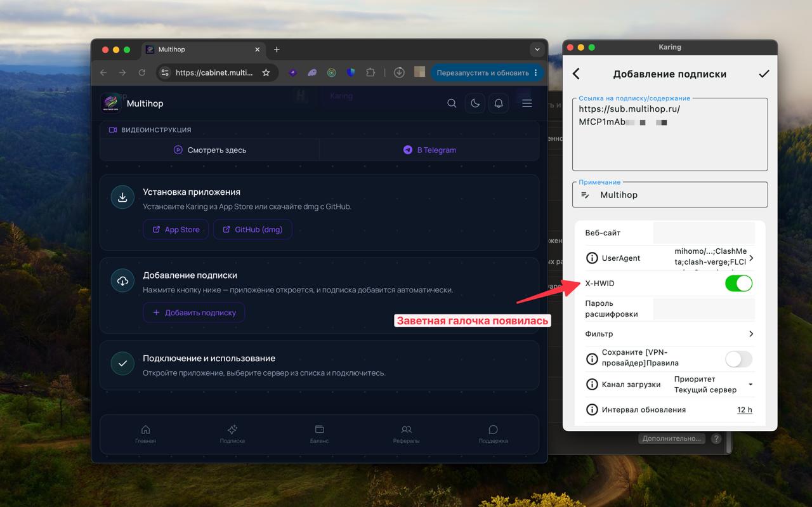Image resolution: width=812 pixels, height=507 pixels.
Task: Bookmark this page with the star icon
Action: [x=266, y=73]
